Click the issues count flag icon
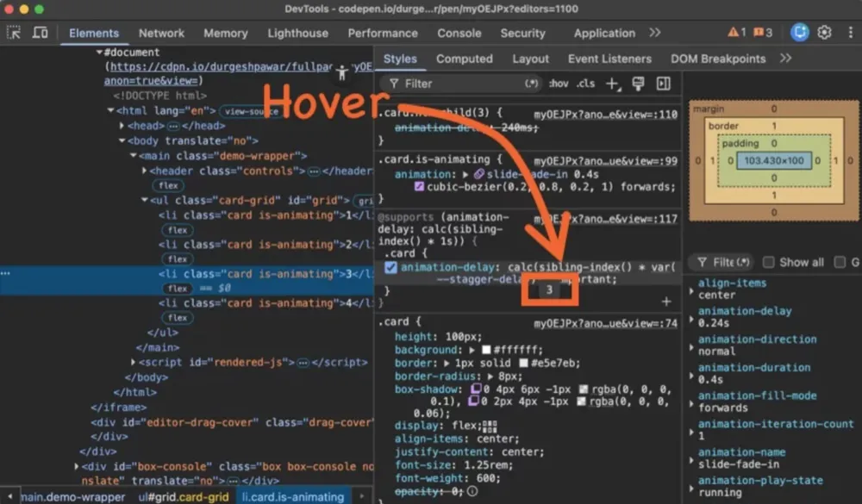862x504 pixels. [758, 33]
